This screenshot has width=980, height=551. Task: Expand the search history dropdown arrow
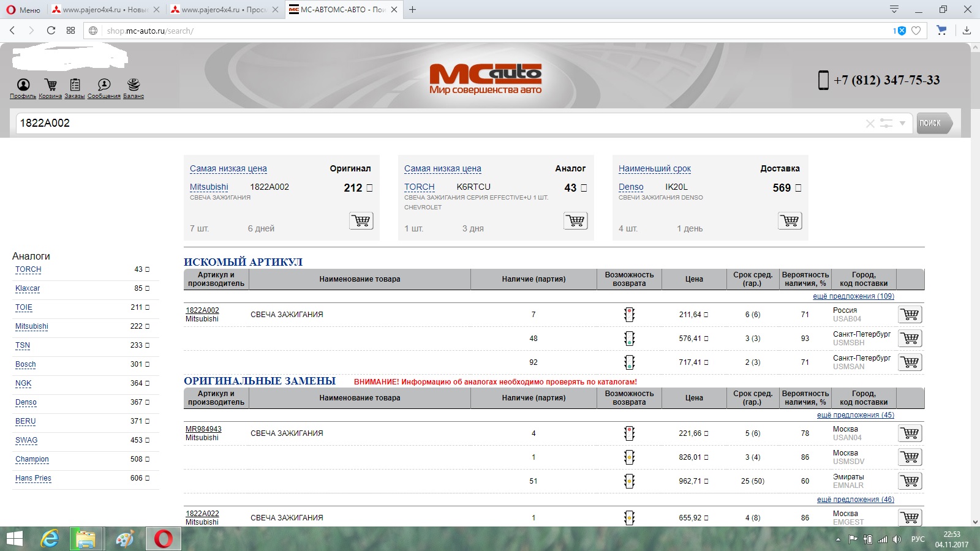[902, 124]
